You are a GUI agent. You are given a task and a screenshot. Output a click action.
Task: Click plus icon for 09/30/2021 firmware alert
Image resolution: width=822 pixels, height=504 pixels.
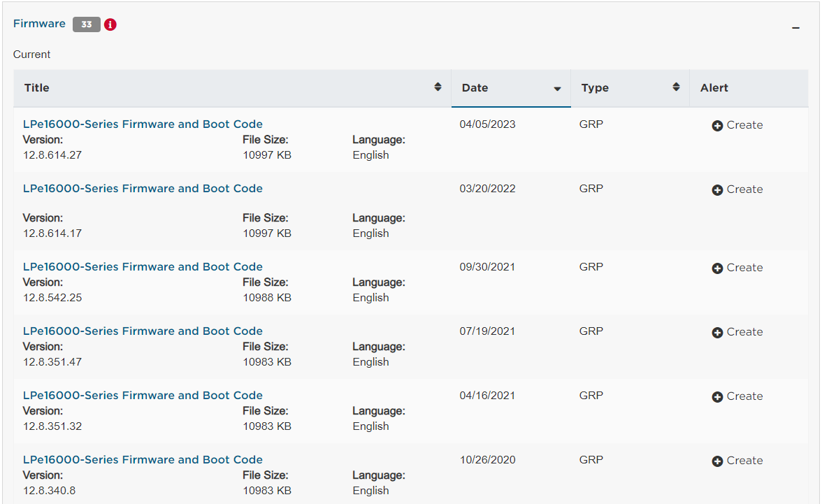717,268
